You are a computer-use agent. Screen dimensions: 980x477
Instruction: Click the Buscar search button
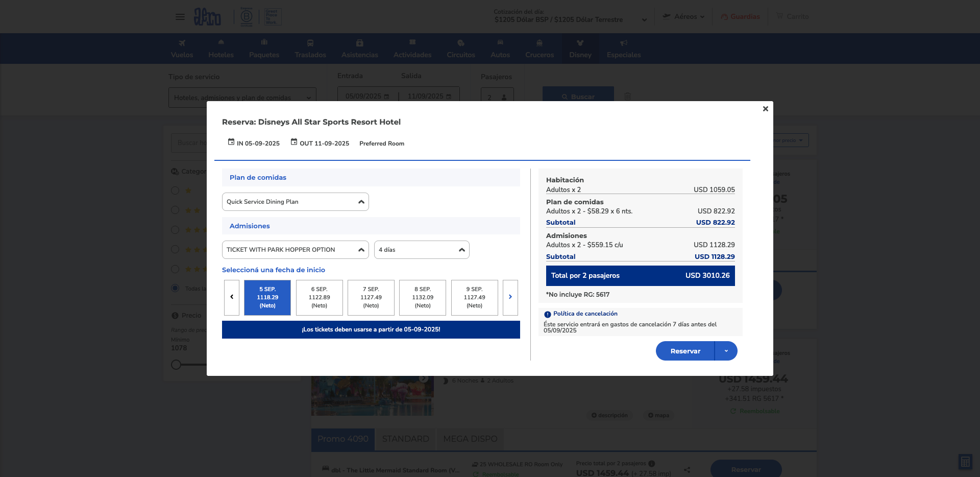coord(578,96)
